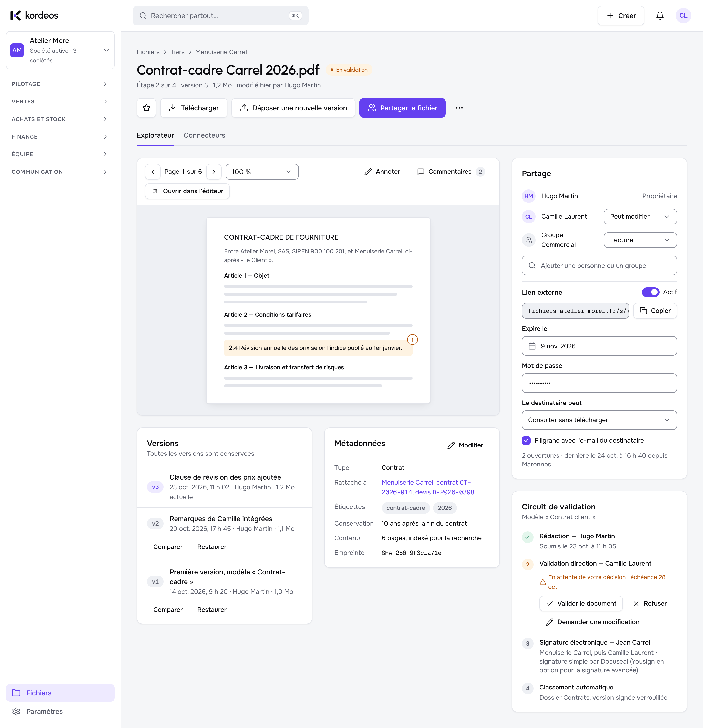Screen dimensions: 703x728
Task: Open Consulter sans télécharger dropdown
Action: click(x=599, y=420)
